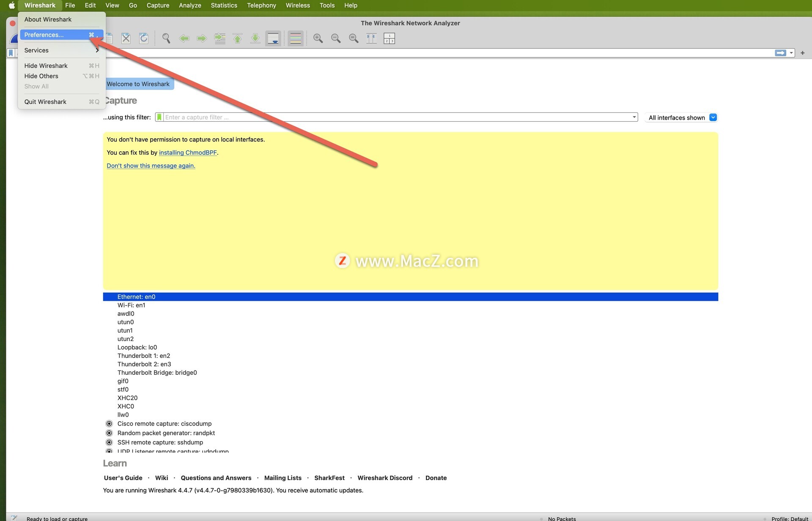Open the Tools menu

coord(327,5)
